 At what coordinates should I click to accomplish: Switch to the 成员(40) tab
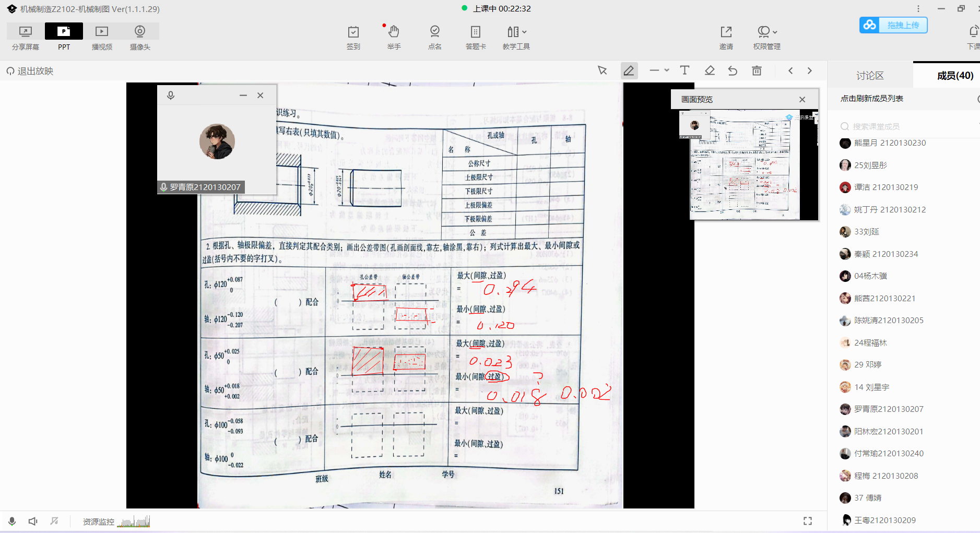coord(954,76)
